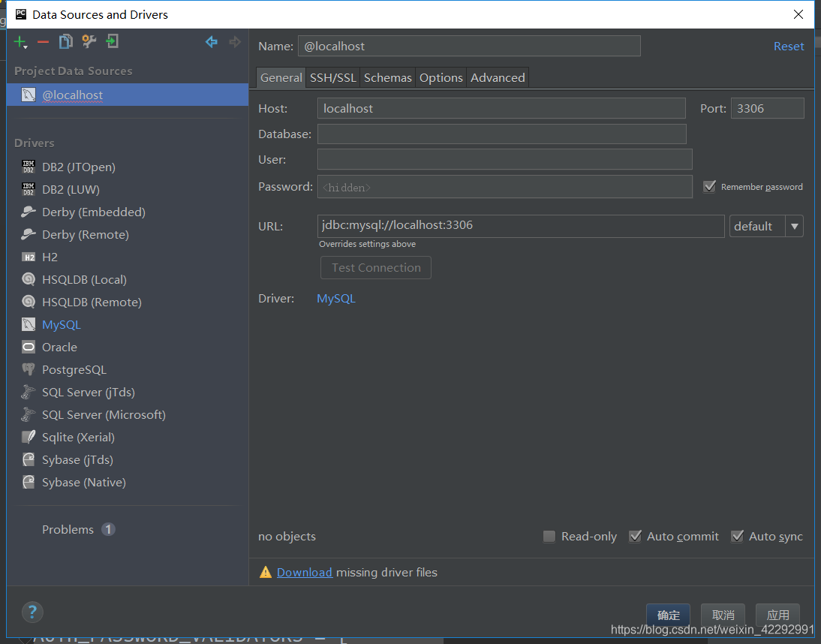Click the HSQLDB (Local) driver icon
This screenshot has height=644, width=821.
29,279
